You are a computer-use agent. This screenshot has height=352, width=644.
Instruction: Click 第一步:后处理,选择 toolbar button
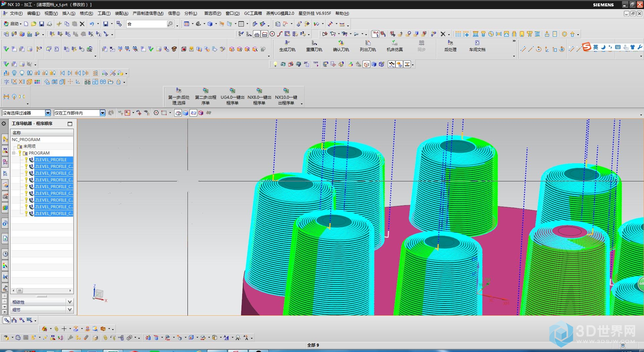179,96
